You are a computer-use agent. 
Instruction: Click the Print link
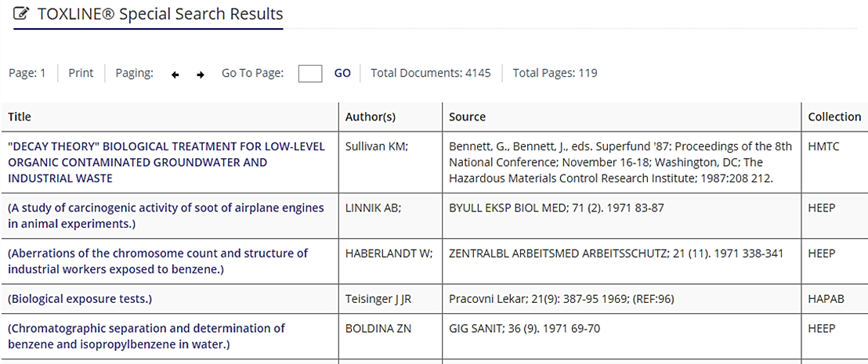(x=81, y=73)
